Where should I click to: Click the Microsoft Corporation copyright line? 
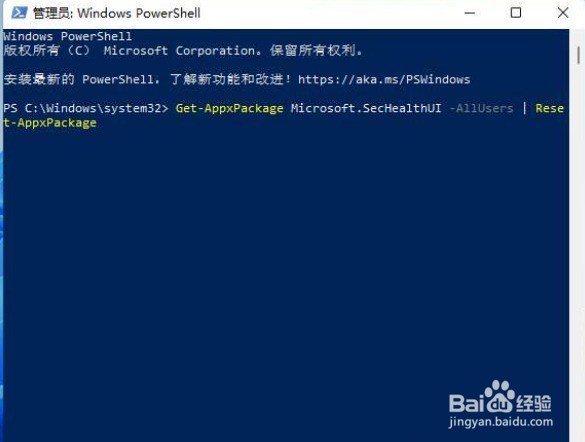183,50
